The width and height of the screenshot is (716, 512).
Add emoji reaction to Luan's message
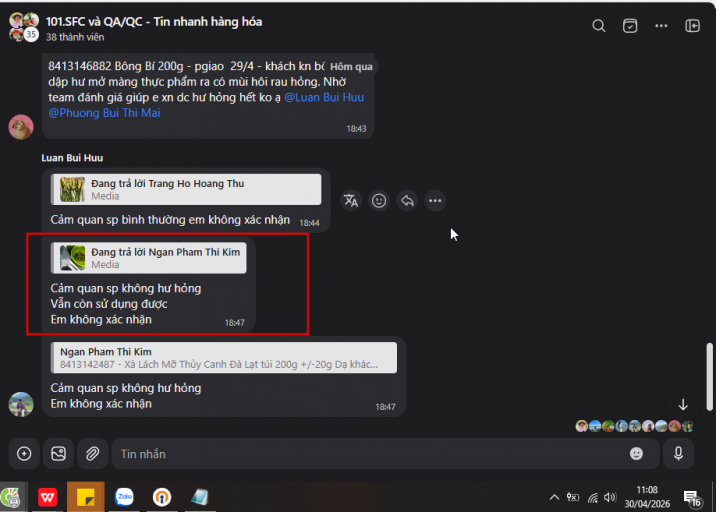point(379,201)
